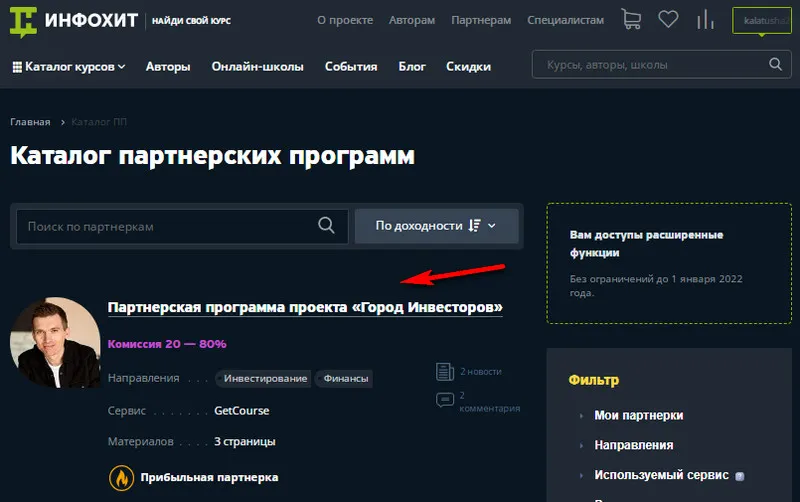This screenshot has width=800, height=502.
Task: Open Авторы navigation item
Action: coord(168,67)
